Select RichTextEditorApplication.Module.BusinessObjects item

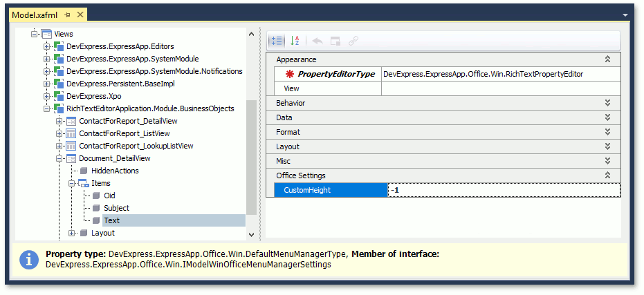(150, 108)
